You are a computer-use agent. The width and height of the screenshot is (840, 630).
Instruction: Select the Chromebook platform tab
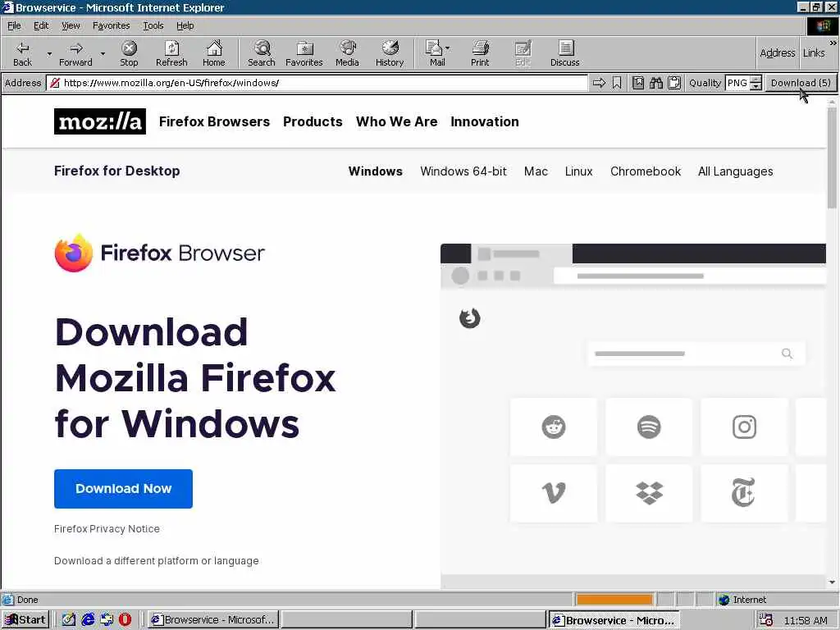pyautogui.click(x=646, y=171)
